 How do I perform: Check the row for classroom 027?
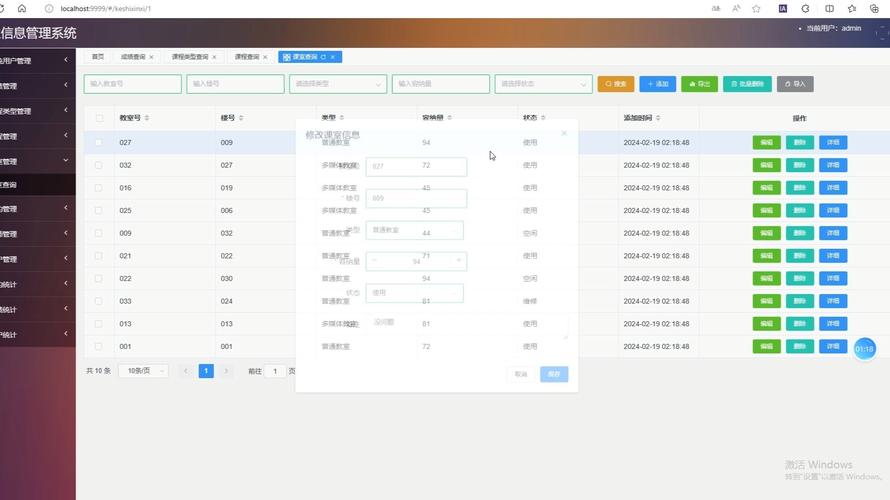tap(99, 142)
